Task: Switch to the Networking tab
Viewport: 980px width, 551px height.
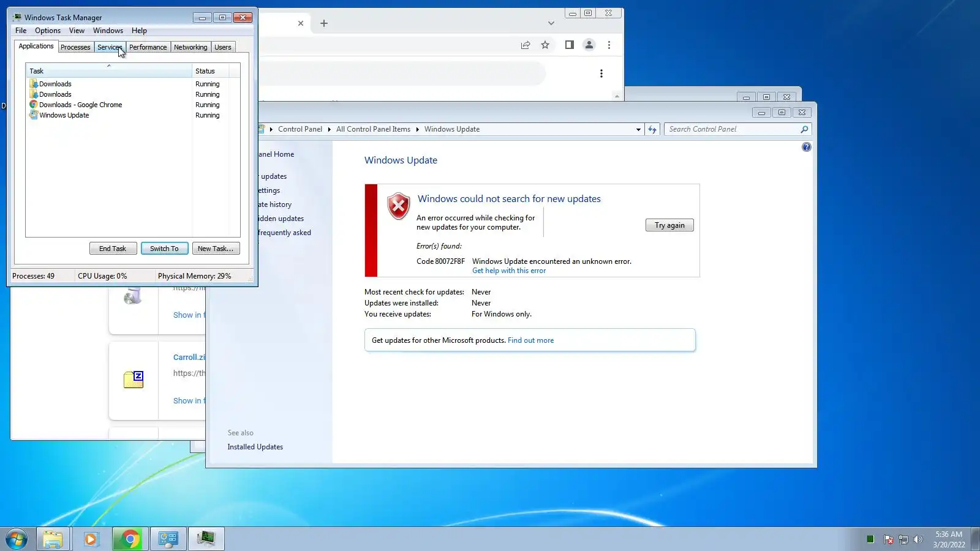Action: coord(190,47)
